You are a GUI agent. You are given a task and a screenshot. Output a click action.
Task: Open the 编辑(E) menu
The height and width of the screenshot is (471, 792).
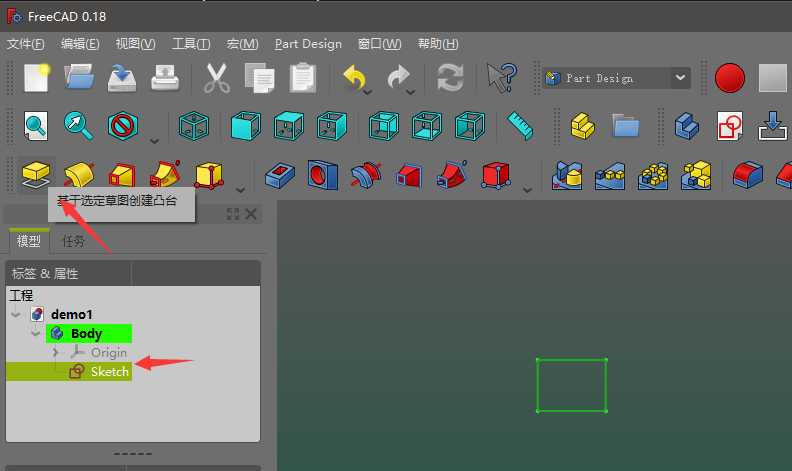click(80, 44)
